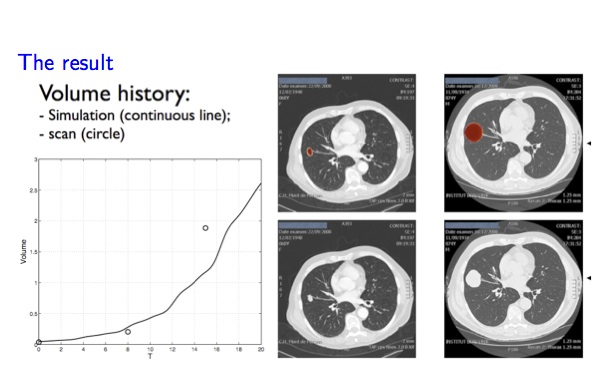Click the T x-axis label
The image size is (603, 381).
(150, 356)
